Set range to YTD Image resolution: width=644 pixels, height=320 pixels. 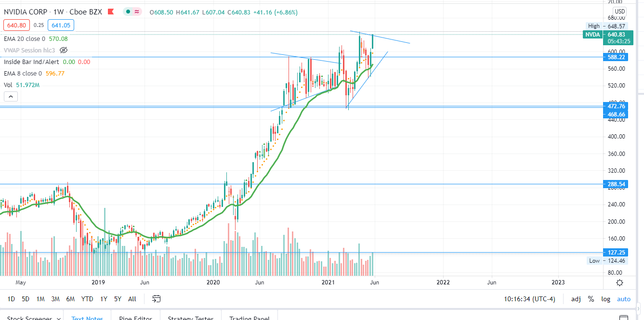[87, 299]
